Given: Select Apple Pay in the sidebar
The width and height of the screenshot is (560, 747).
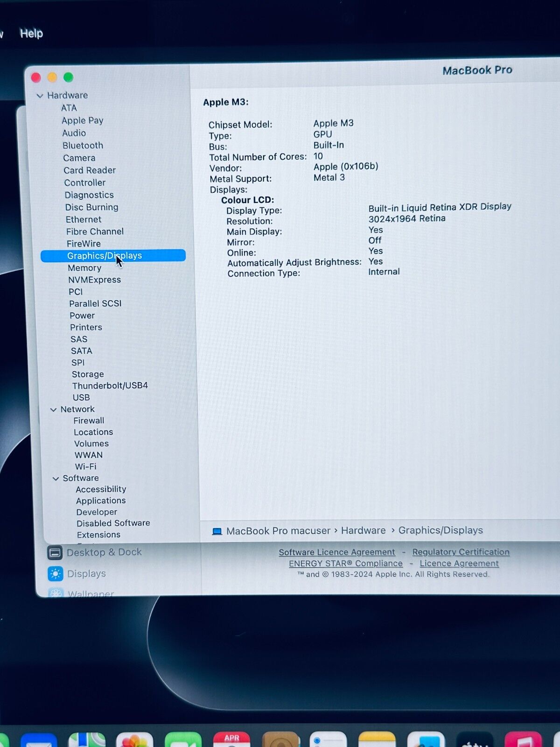Looking at the screenshot, I should (x=83, y=120).
